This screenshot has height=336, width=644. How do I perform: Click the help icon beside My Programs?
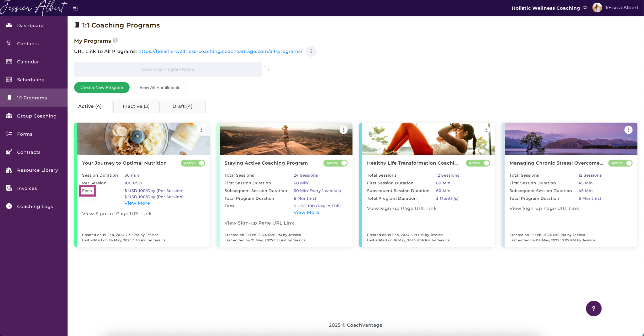(x=115, y=40)
